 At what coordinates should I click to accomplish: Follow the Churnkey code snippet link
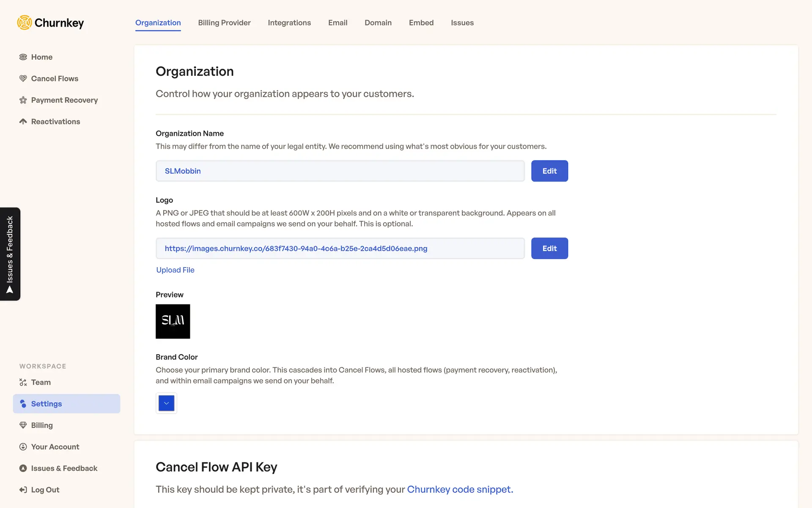460,489
